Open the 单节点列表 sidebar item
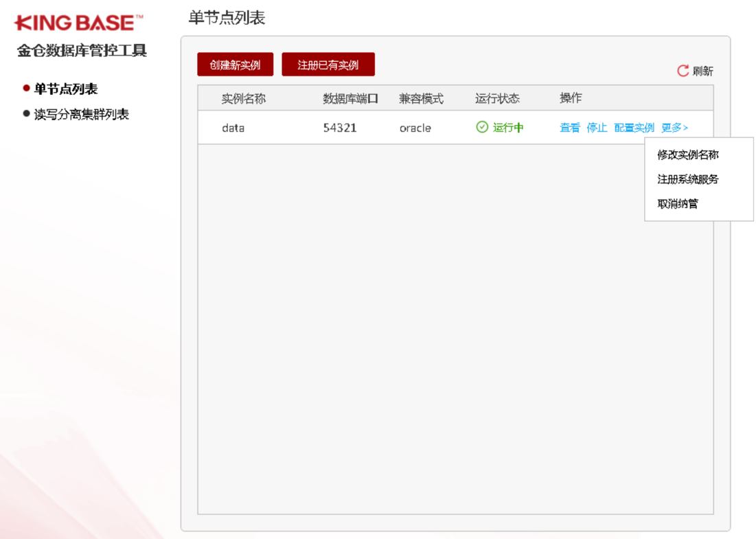 point(65,89)
